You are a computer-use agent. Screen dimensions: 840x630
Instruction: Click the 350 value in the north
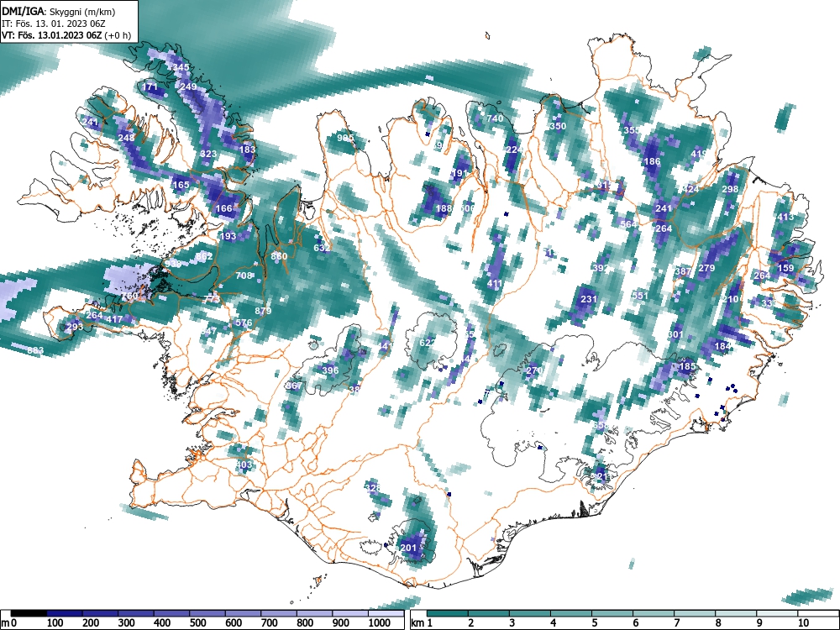click(559, 127)
